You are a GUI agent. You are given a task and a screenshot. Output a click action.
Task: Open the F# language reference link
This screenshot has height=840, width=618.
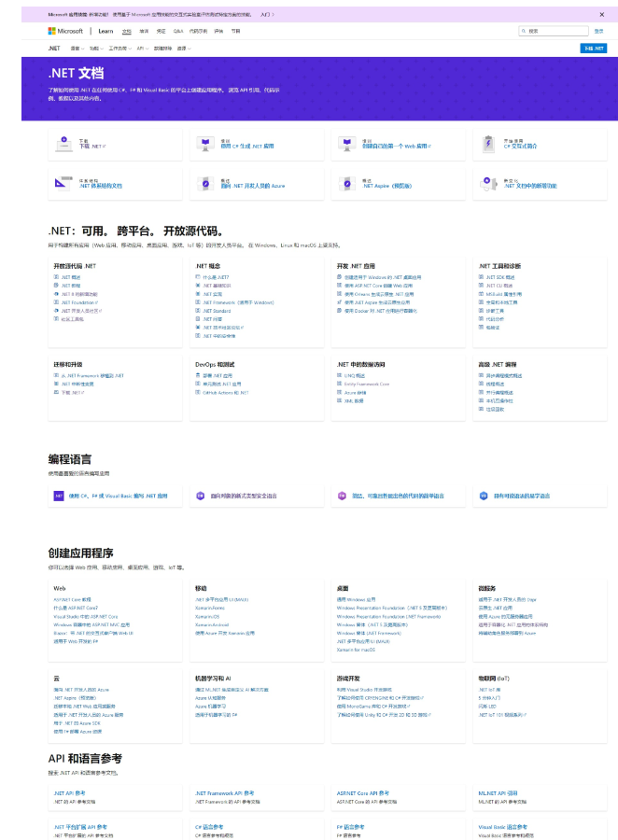click(350, 827)
